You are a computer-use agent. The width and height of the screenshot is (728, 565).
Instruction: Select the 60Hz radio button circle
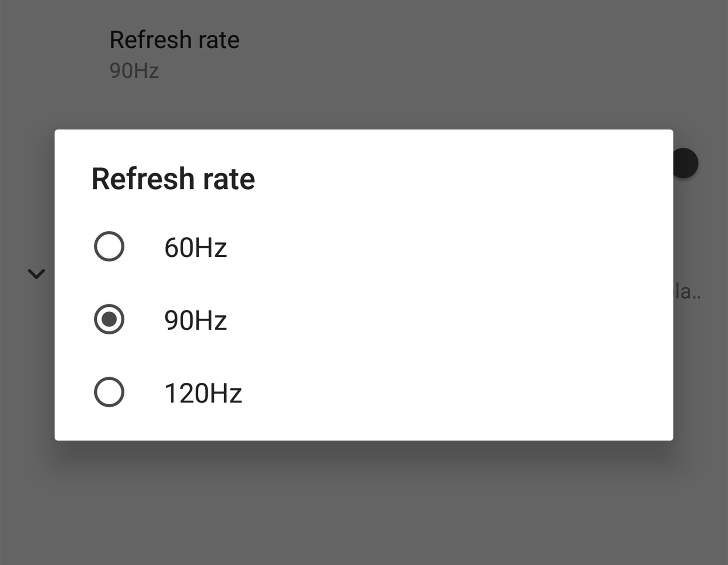point(109,246)
